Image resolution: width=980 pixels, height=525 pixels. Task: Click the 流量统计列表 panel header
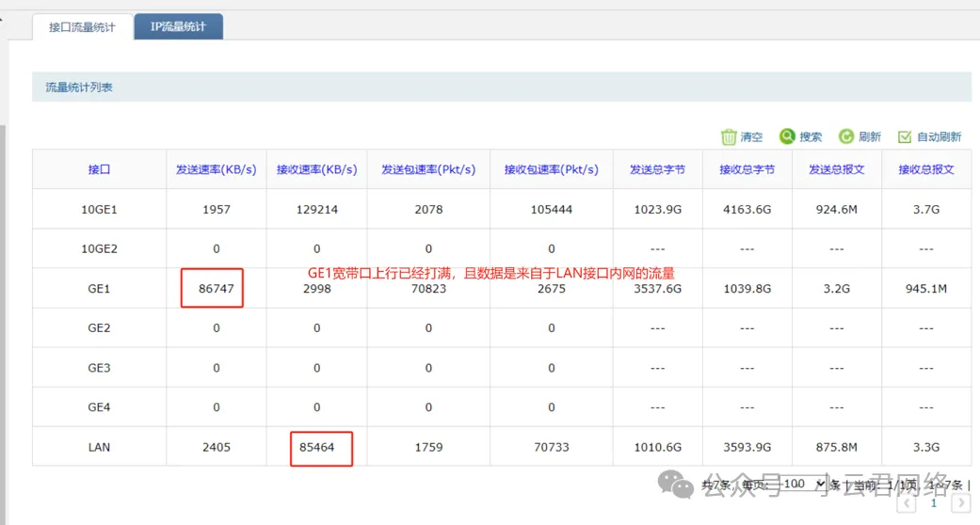tap(79, 87)
